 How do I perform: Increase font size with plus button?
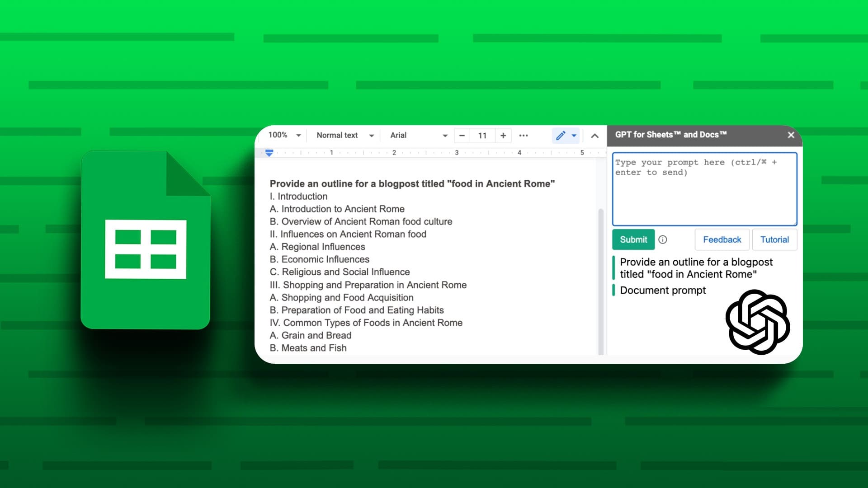coord(503,135)
